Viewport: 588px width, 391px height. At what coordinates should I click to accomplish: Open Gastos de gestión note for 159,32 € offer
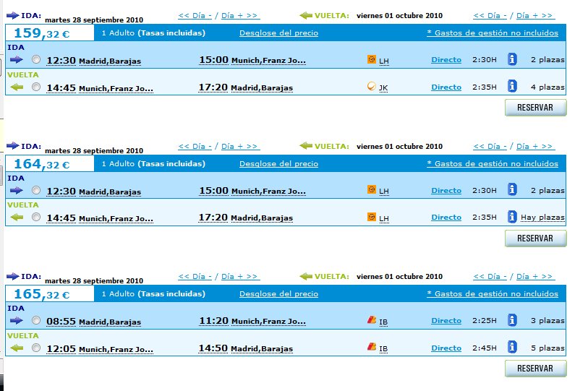[x=493, y=33]
